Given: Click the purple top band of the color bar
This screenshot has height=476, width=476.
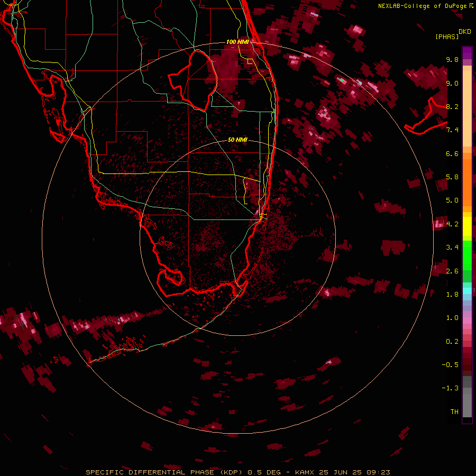Looking at the screenshot, I should (467, 53).
